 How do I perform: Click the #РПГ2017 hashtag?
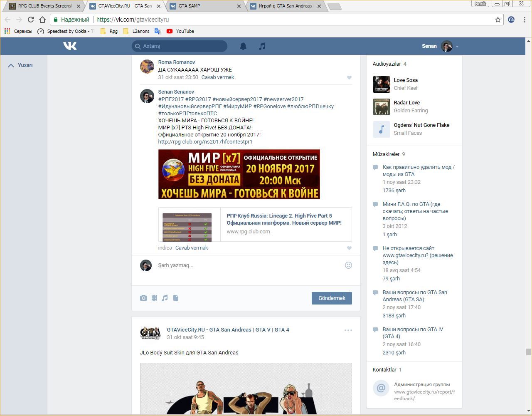pos(171,99)
